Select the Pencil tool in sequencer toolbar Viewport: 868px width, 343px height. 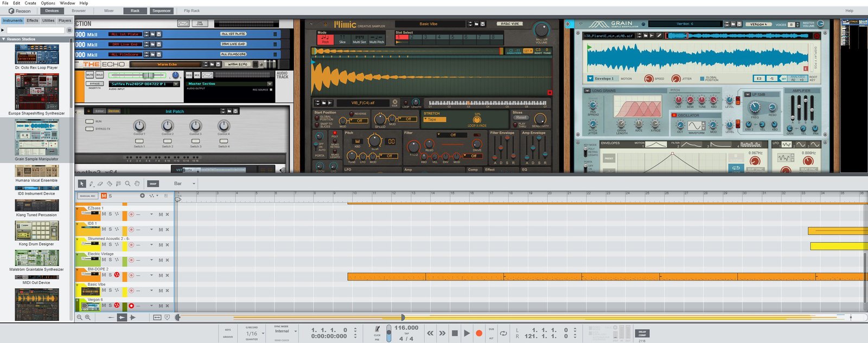coord(91,184)
